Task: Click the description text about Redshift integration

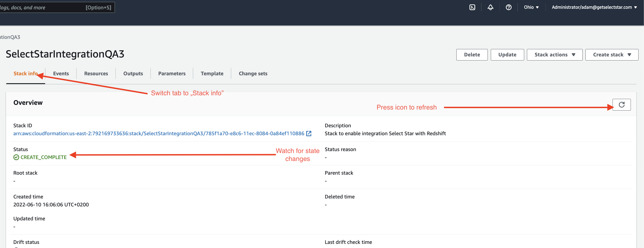Action: [385, 134]
